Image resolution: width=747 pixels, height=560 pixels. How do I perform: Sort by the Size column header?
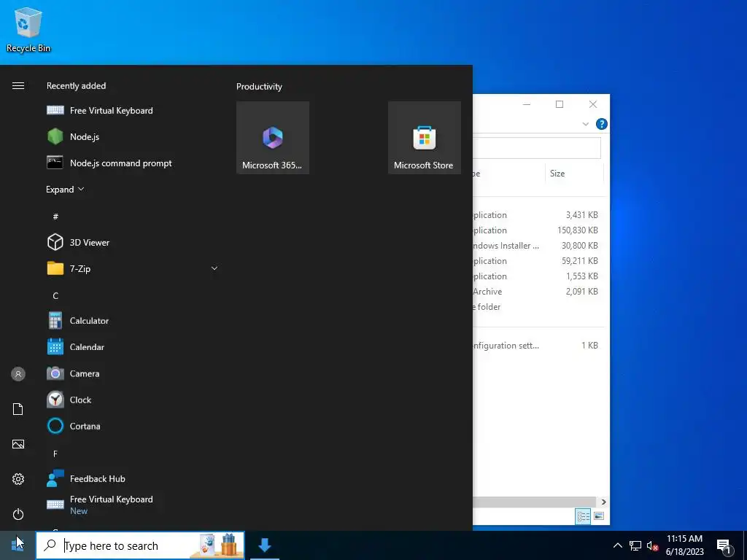[574, 174]
